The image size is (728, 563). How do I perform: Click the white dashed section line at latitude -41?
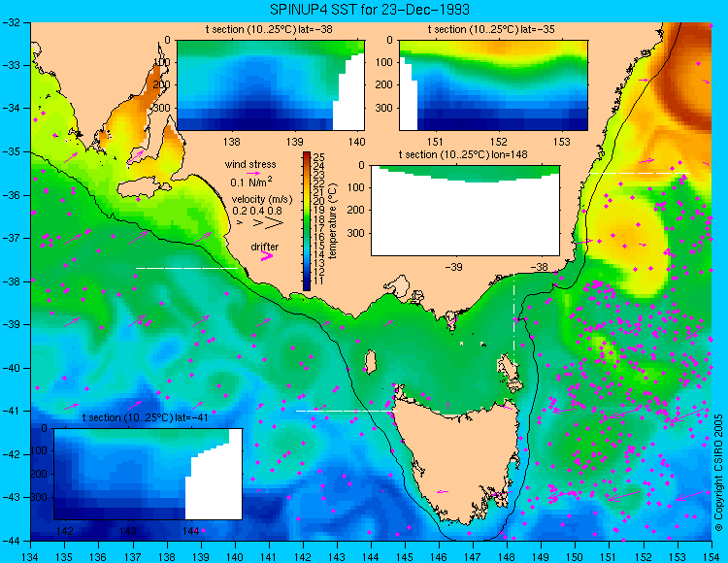(347, 411)
